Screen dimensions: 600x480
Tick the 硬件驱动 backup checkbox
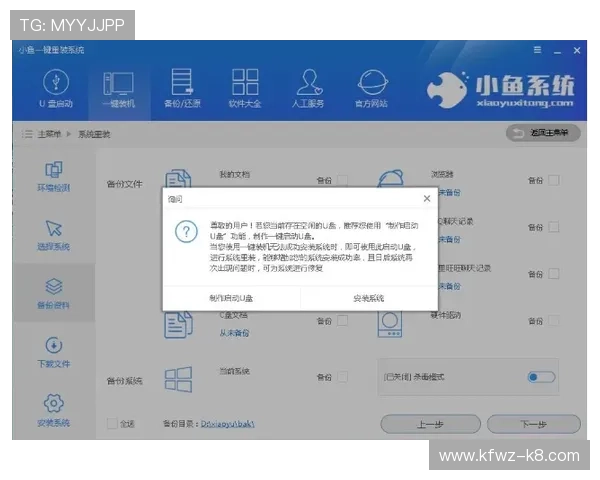click(554, 321)
